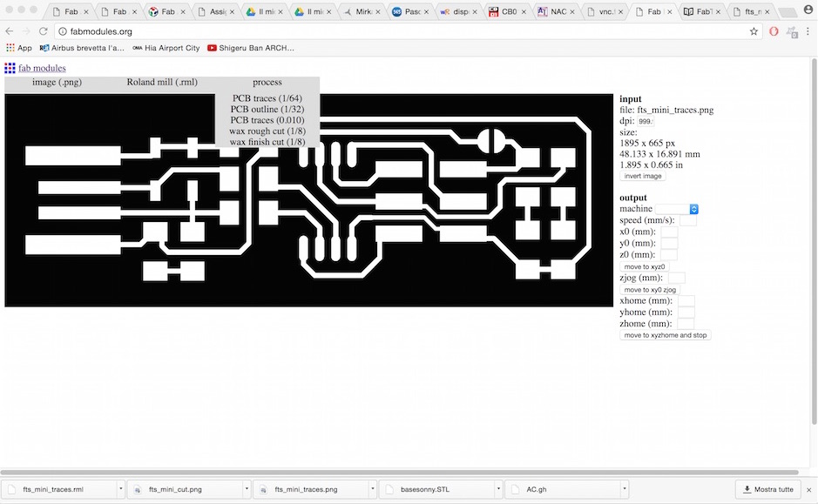Viewport: 818px width, 504px height.
Task: Open the image (.png) input menu
Action: click(57, 83)
